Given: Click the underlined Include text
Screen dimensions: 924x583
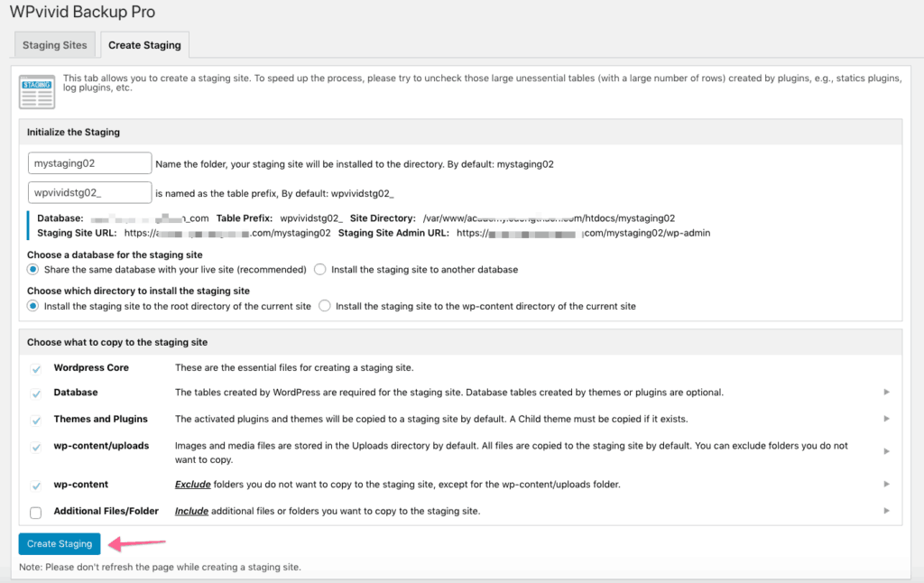Looking at the screenshot, I should (x=191, y=511).
